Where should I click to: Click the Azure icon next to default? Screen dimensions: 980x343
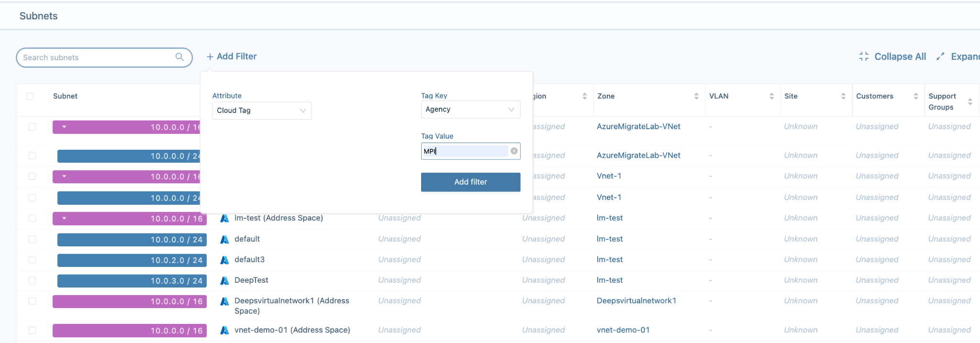point(224,239)
